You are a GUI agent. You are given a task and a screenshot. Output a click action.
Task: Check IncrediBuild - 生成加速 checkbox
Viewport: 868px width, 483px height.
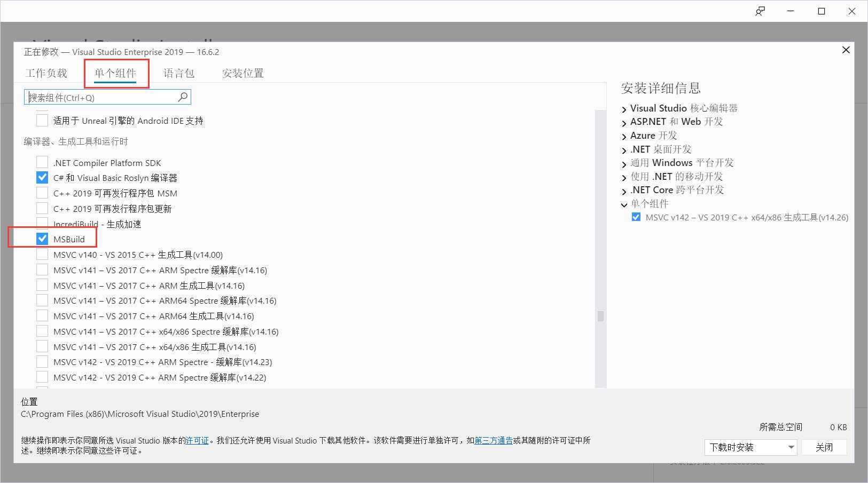pyautogui.click(x=42, y=224)
